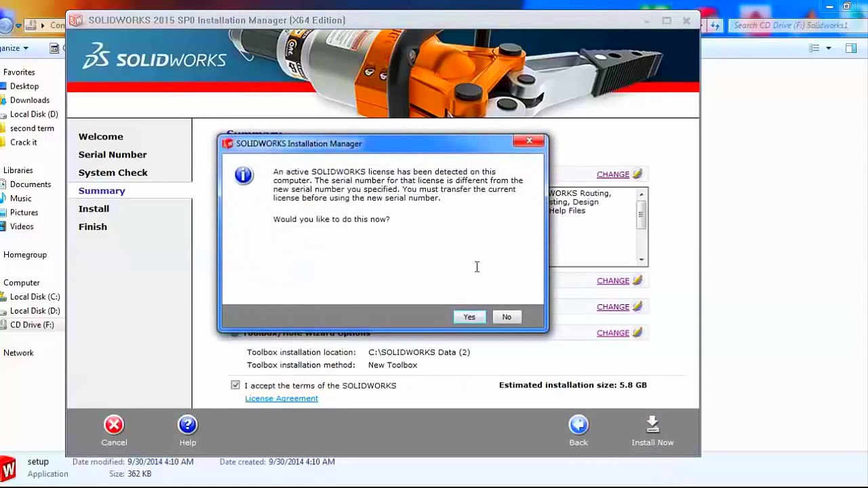The image size is (868, 488).
Task: Open the License Agreement link
Action: pyautogui.click(x=281, y=399)
